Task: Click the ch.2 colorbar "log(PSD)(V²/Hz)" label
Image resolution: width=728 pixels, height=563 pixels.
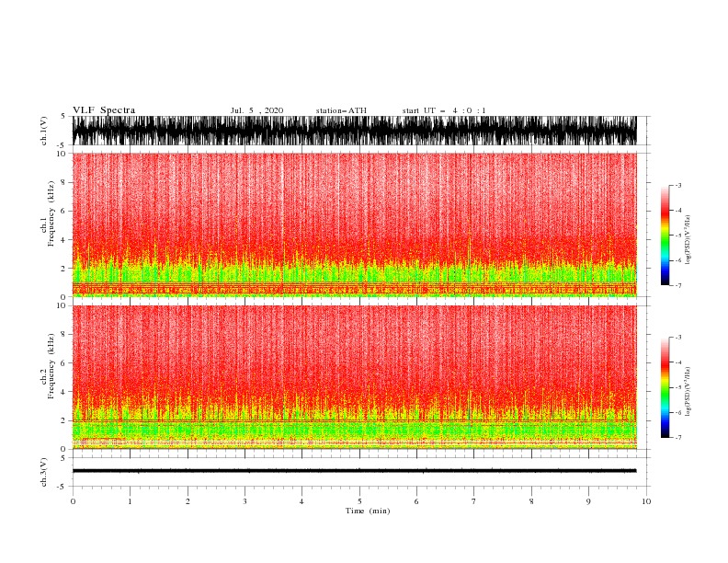Action: coord(688,392)
